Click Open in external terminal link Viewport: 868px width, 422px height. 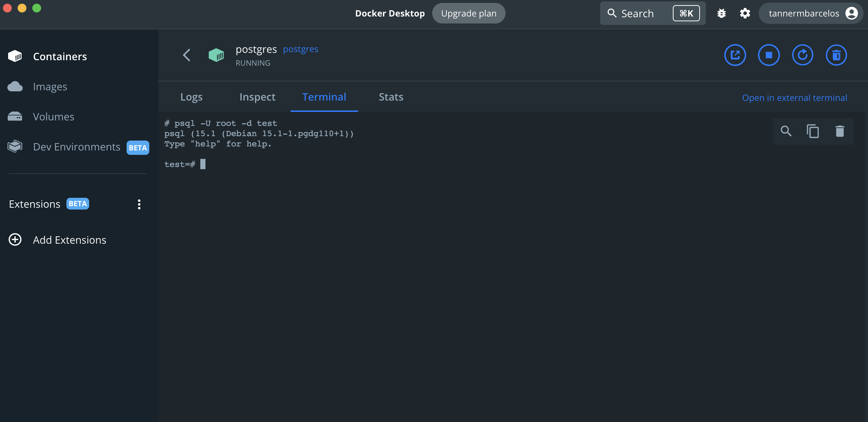[794, 98]
